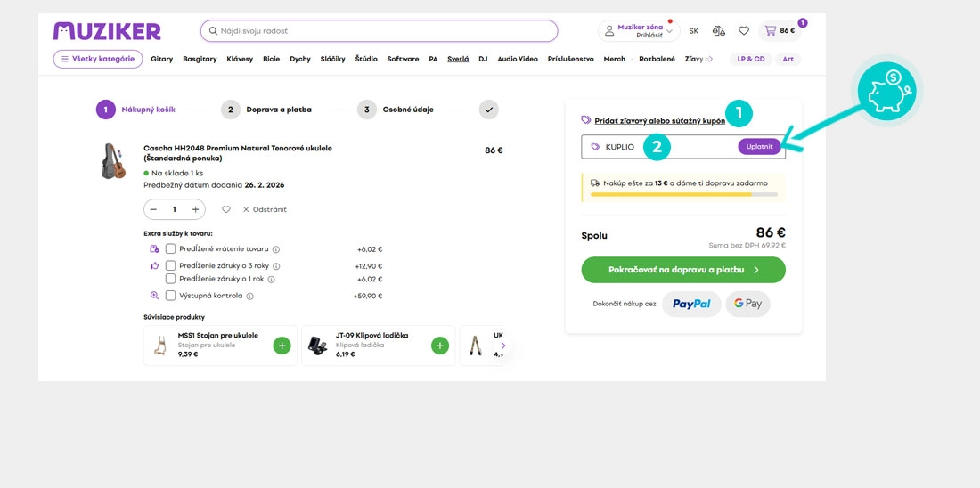This screenshot has width=980, height=488.
Task: Click the MSS1 stand thumbnail
Action: click(160, 346)
